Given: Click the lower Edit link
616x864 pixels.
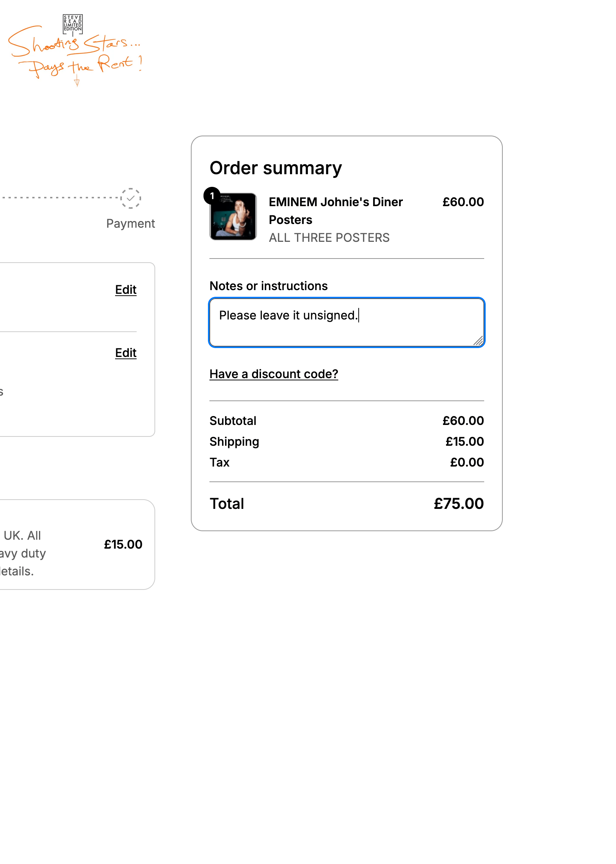Looking at the screenshot, I should 126,353.
